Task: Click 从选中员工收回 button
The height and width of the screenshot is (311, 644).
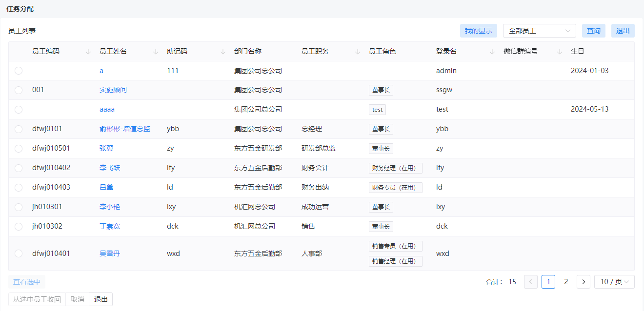Action: coord(37,299)
